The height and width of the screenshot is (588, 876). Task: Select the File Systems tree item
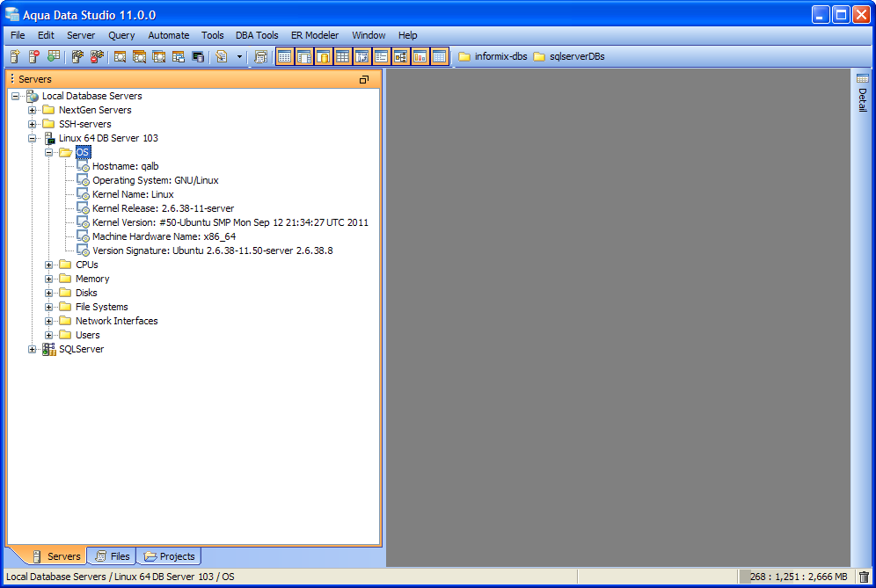click(x=102, y=307)
